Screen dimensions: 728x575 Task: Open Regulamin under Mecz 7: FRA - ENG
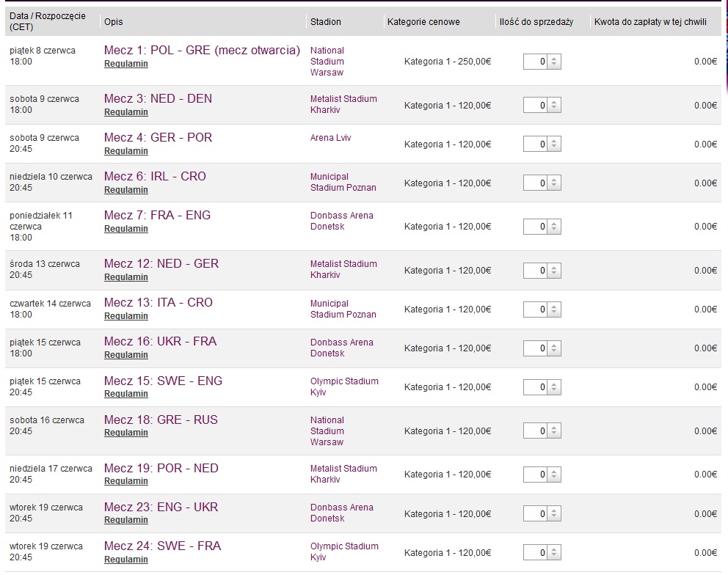[126, 229]
